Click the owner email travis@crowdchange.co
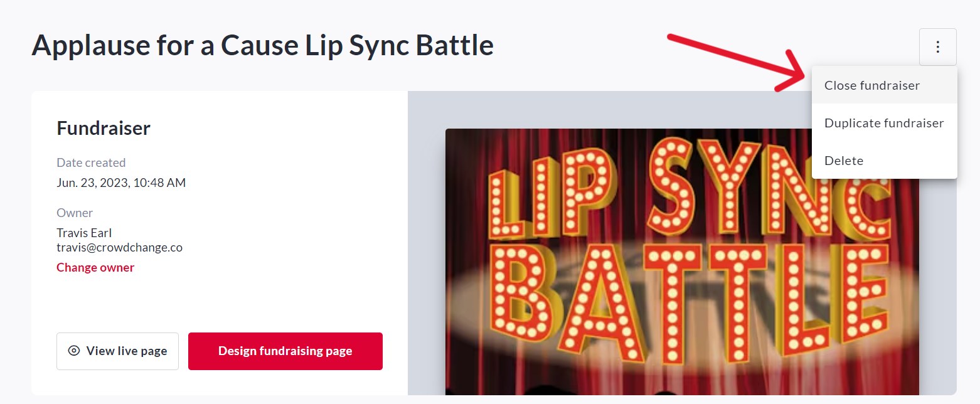 pyautogui.click(x=119, y=247)
